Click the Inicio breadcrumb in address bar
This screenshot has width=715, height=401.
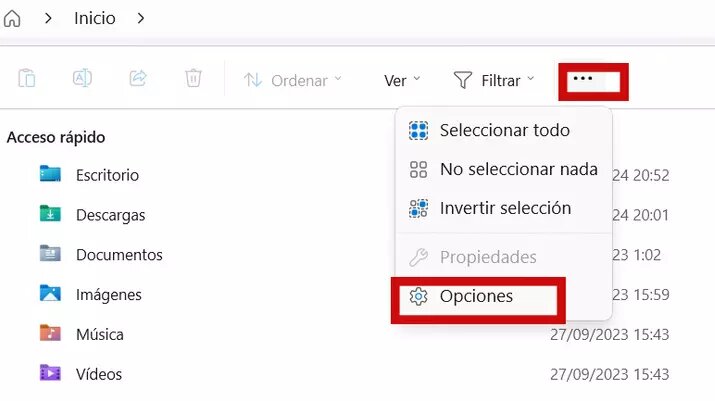point(95,18)
